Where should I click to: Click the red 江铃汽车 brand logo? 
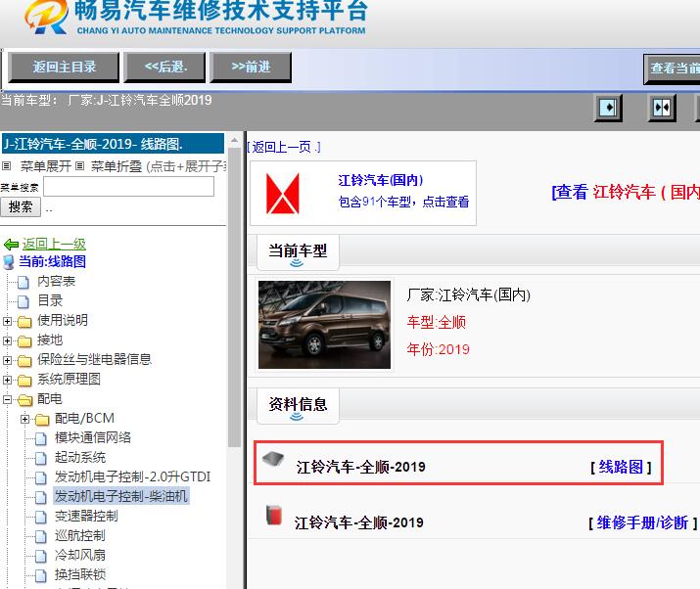(283, 194)
